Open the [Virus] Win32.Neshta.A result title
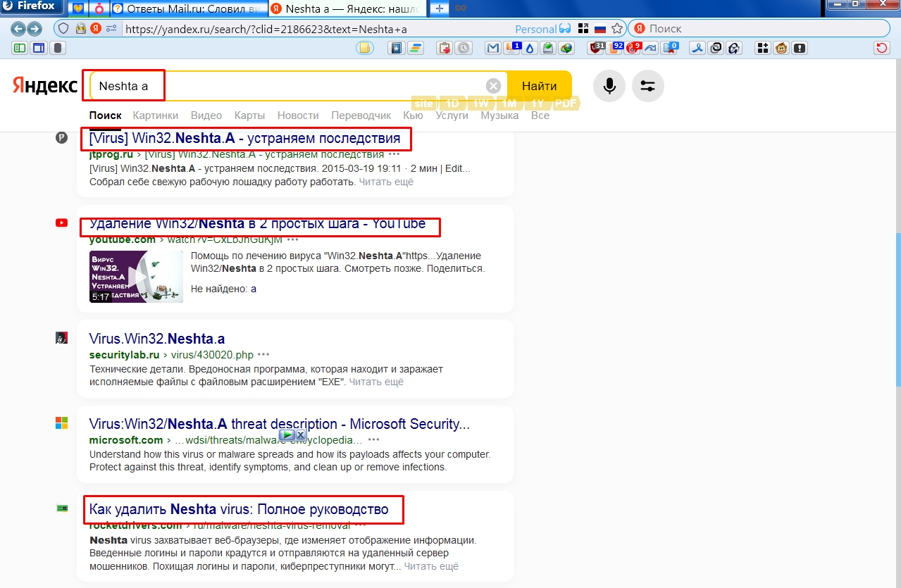 coord(244,138)
